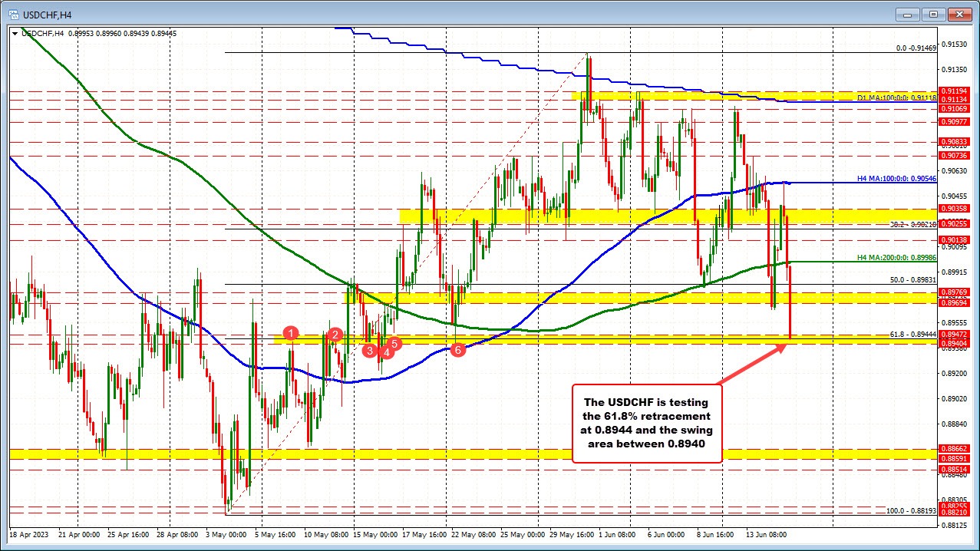The image size is (980, 551).
Task: Click the H4 MA:200 0.89986 label
Action: pyautogui.click(x=896, y=257)
